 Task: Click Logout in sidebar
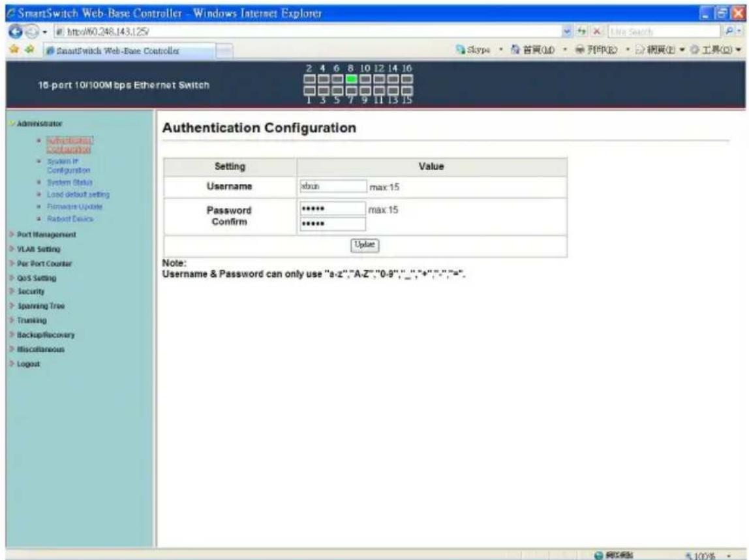pyautogui.click(x=28, y=364)
